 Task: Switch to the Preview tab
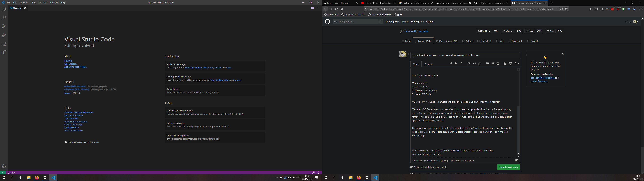428,64
